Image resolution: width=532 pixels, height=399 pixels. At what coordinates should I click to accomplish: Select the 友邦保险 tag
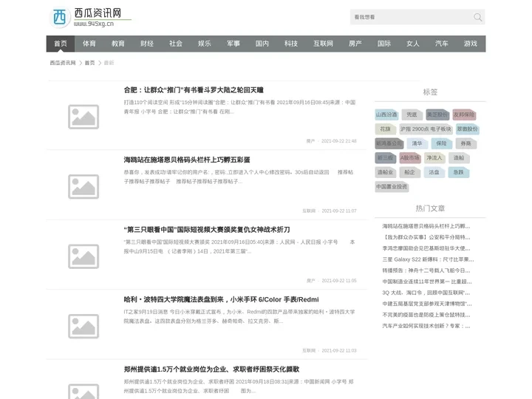pyautogui.click(x=464, y=115)
